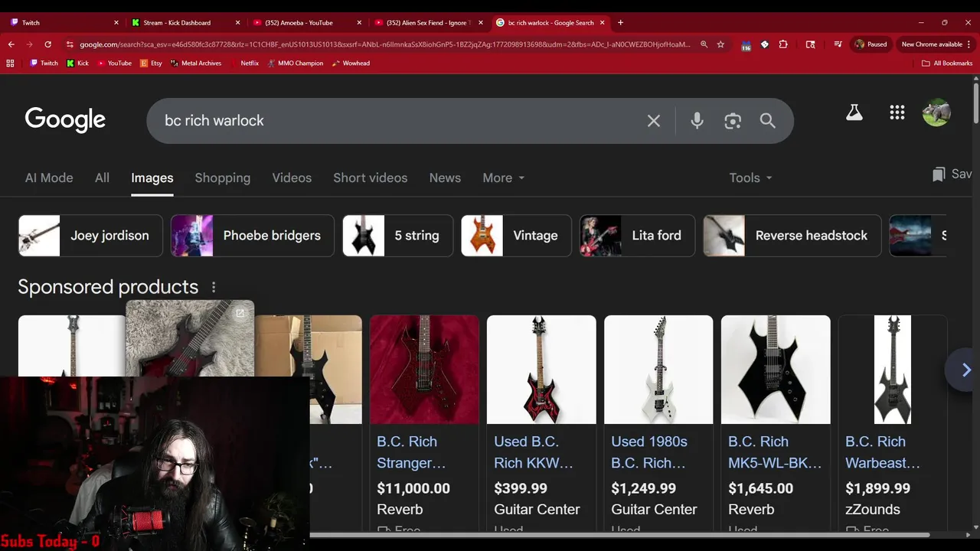This screenshot has width=980, height=551.
Task: Click the browser address bar URL
Action: pyautogui.click(x=385, y=44)
